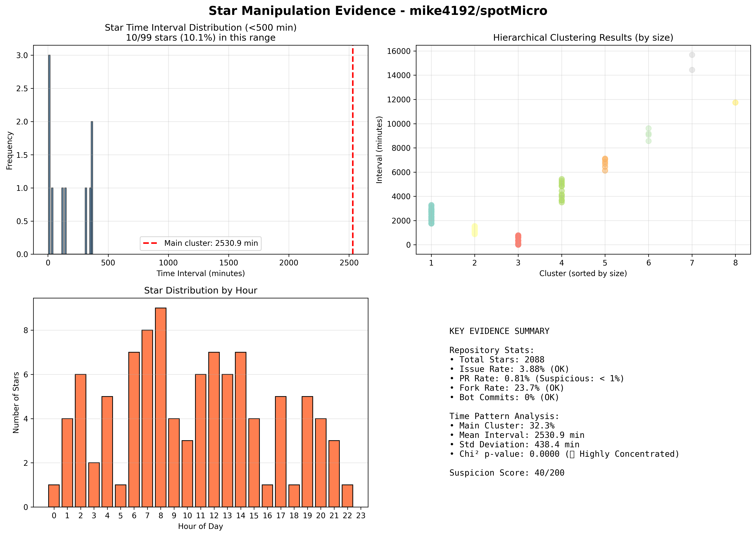
Task: Click the "Total Stars: 2088" line
Action: [x=497, y=360]
